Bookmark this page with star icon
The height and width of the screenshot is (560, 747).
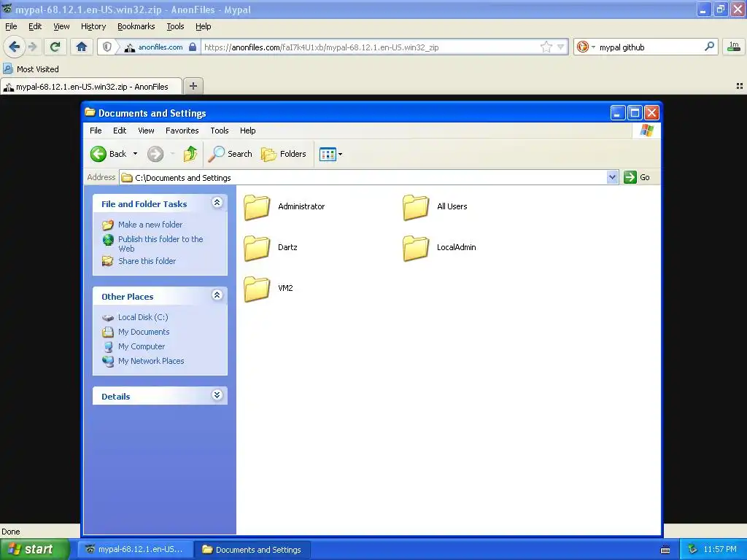(546, 47)
